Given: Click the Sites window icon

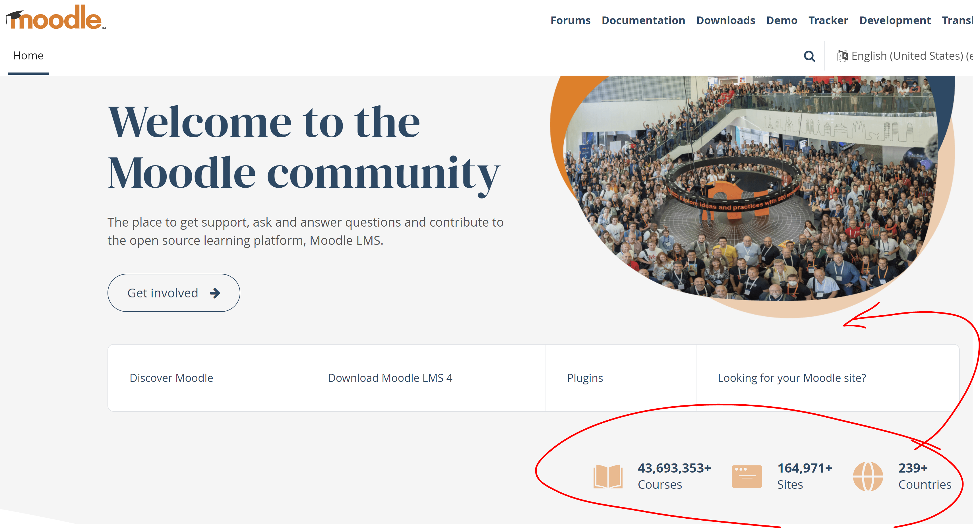Looking at the screenshot, I should [747, 476].
